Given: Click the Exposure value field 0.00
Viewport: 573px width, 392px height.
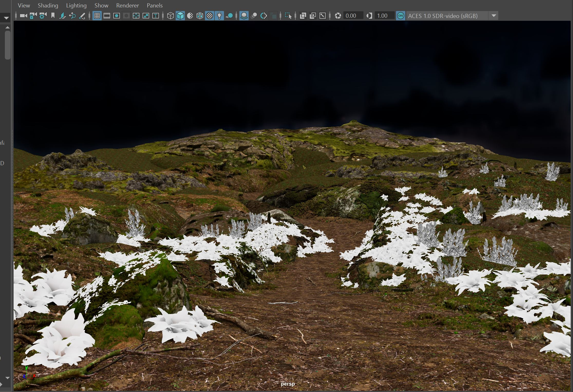Looking at the screenshot, I should pos(353,16).
